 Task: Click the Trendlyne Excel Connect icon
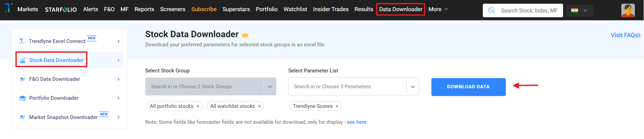[x=22, y=41]
